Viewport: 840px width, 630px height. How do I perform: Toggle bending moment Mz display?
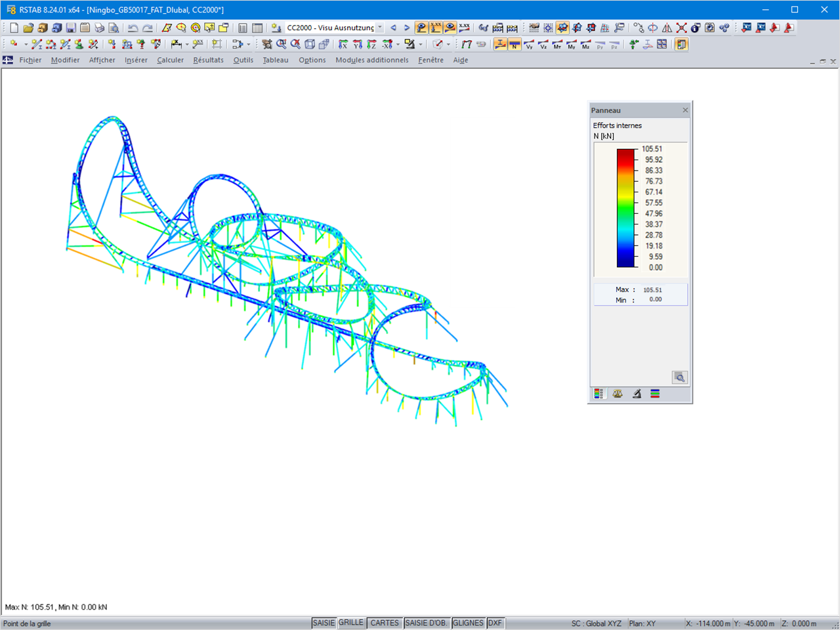tap(586, 45)
